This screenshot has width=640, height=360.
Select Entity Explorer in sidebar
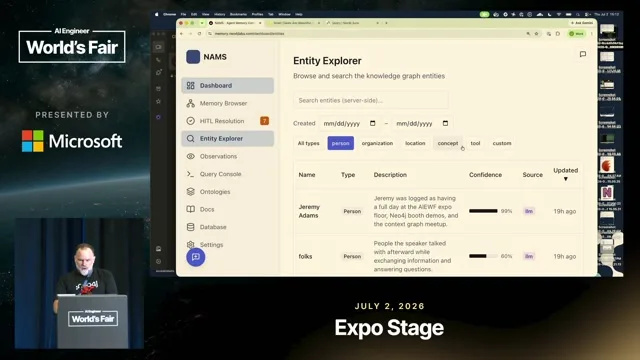227,138
